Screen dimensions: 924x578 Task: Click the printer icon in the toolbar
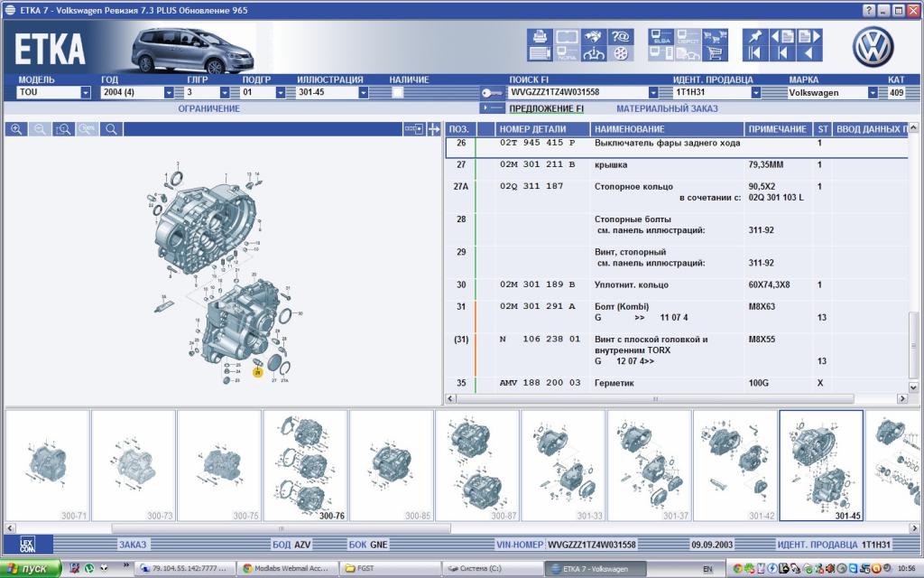(540, 36)
